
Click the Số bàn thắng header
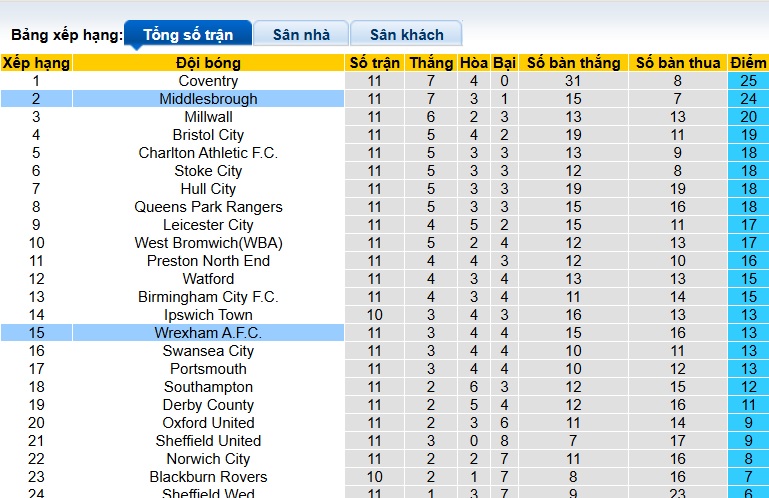[573, 63]
